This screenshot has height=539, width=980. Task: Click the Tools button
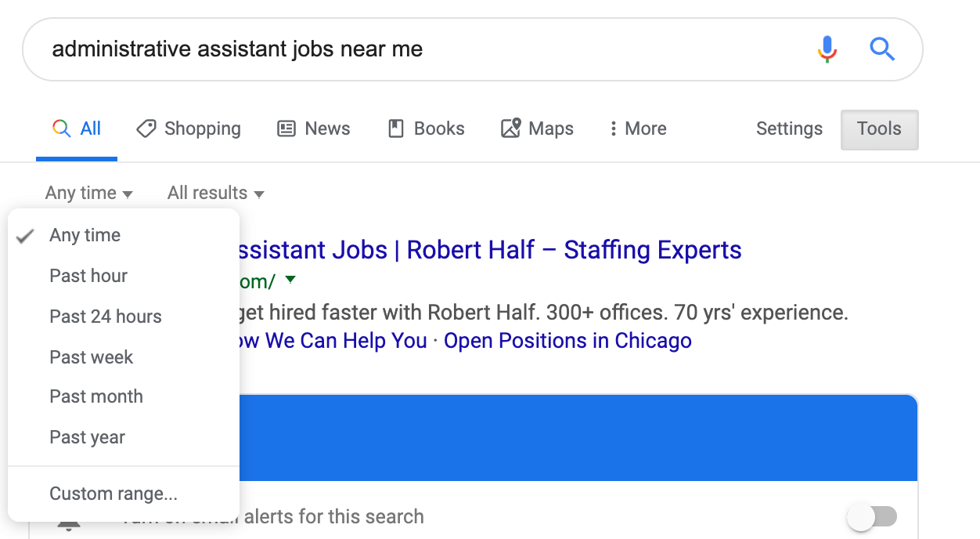[x=879, y=129]
